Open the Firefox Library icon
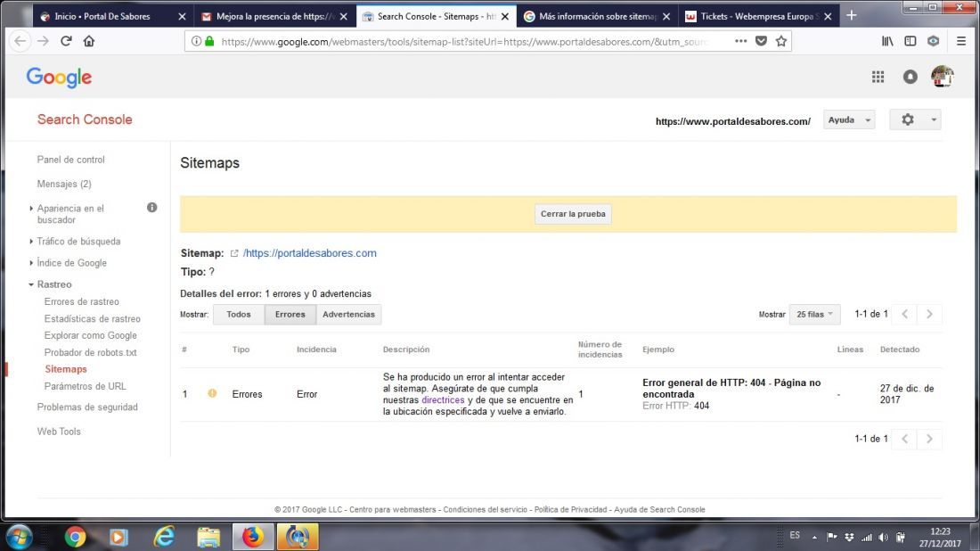Screen dimensions: 980x551 click(887, 41)
